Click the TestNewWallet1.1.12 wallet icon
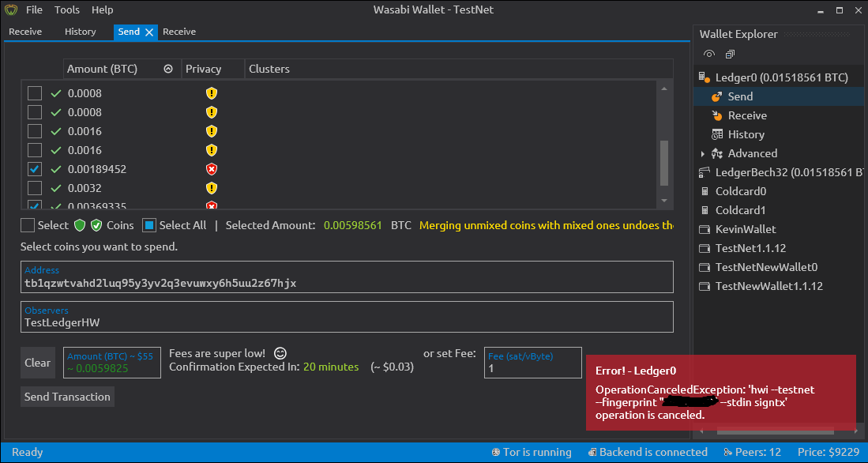The image size is (868, 463). click(705, 286)
